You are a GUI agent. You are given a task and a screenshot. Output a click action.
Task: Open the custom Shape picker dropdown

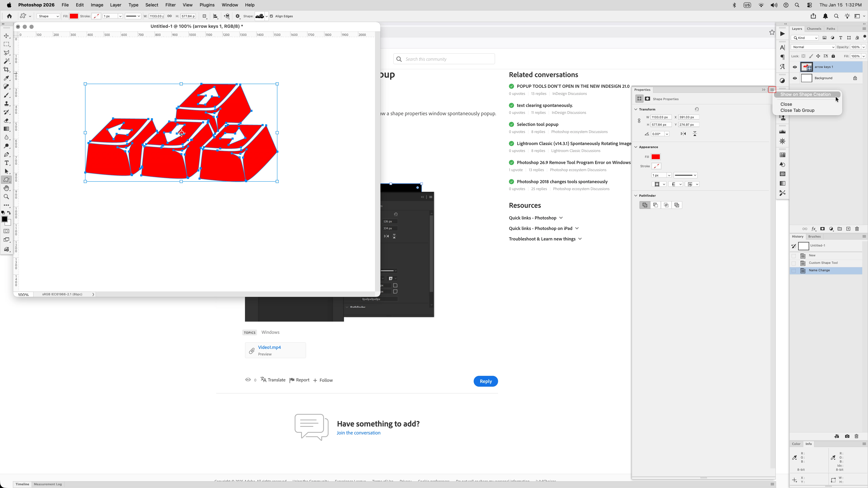point(267,16)
